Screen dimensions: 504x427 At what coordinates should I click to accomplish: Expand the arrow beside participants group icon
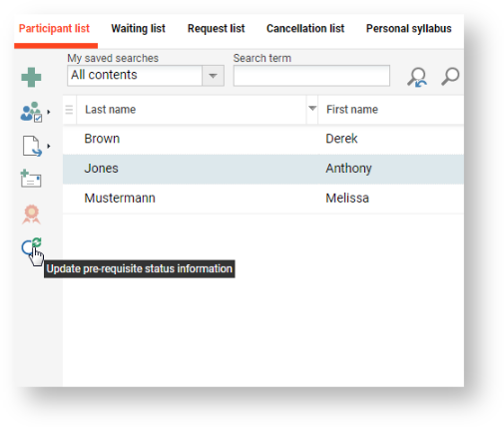point(49,112)
